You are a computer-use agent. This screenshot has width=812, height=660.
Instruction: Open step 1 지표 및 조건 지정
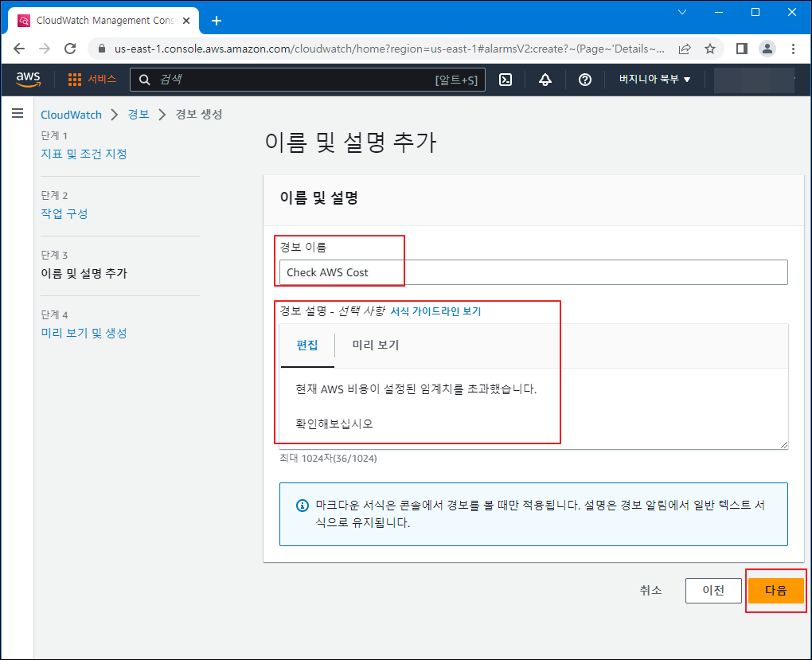tap(84, 154)
